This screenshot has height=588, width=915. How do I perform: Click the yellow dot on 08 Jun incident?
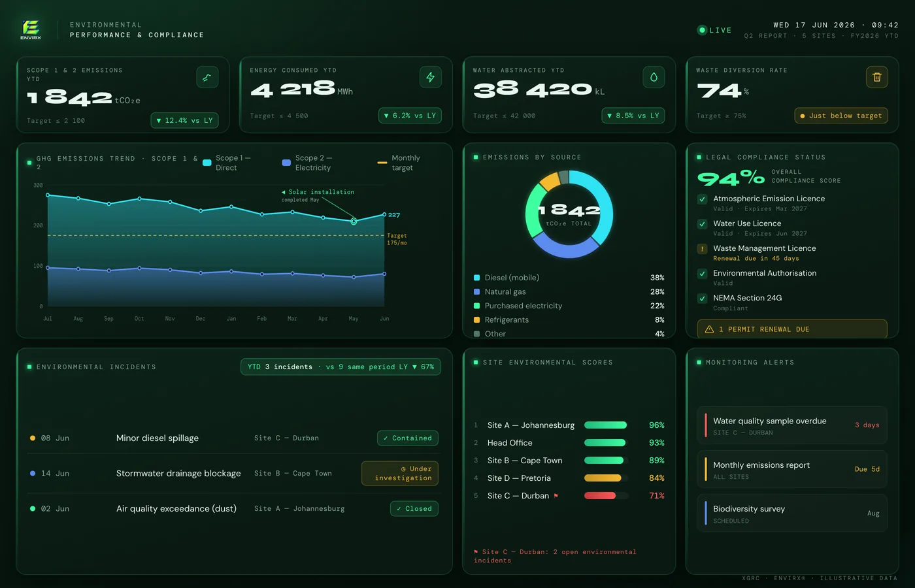[33, 438]
